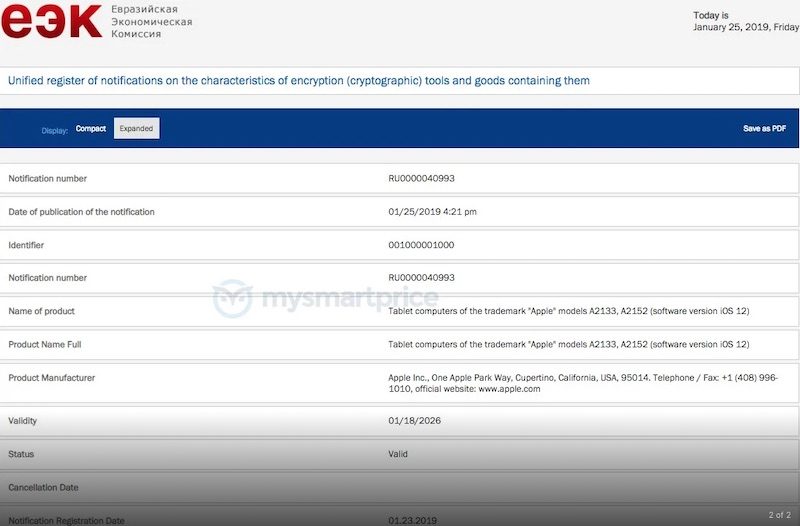The height and width of the screenshot is (526, 800).
Task: Click the 'Date of publication of the notification' label
Action: 81,212
